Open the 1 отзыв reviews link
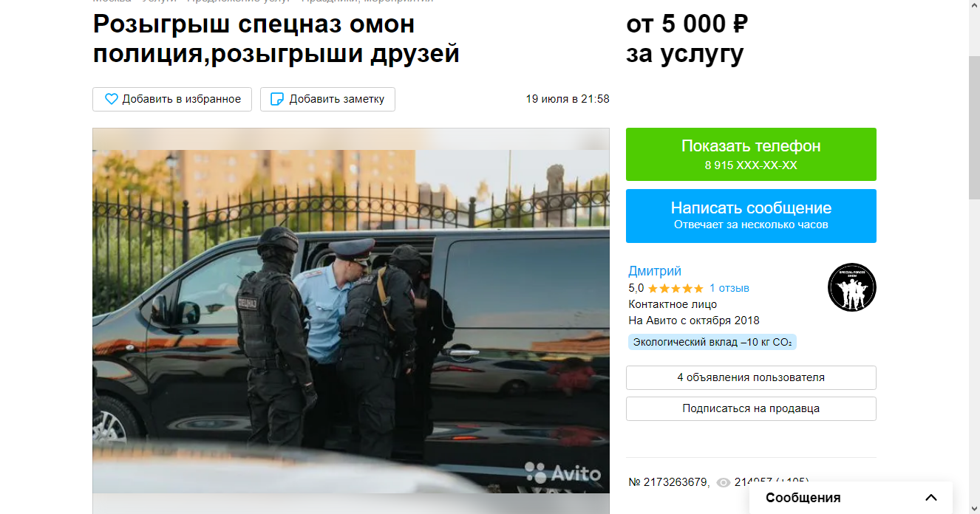Screen dimensions: 980x514 coord(729,288)
